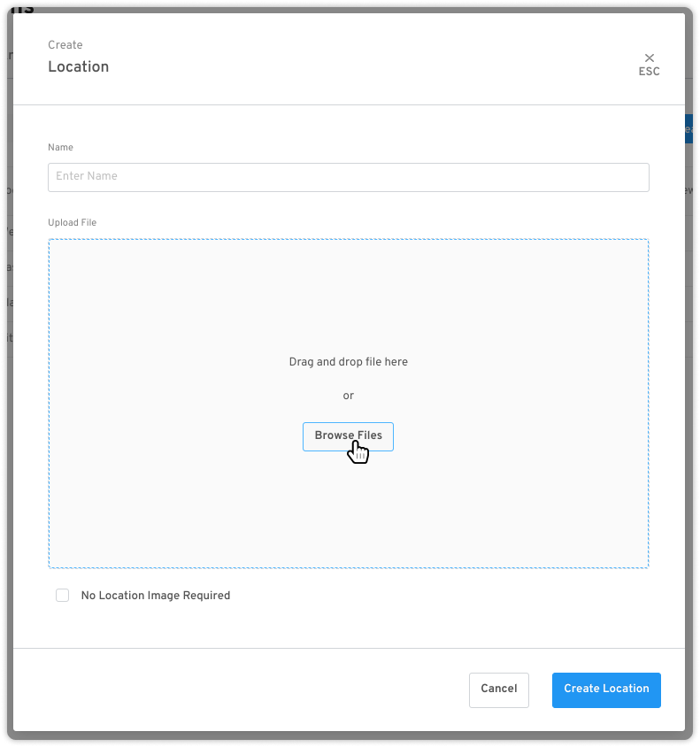The height and width of the screenshot is (747, 700).
Task: Open the Browse Files button
Action: point(348,436)
